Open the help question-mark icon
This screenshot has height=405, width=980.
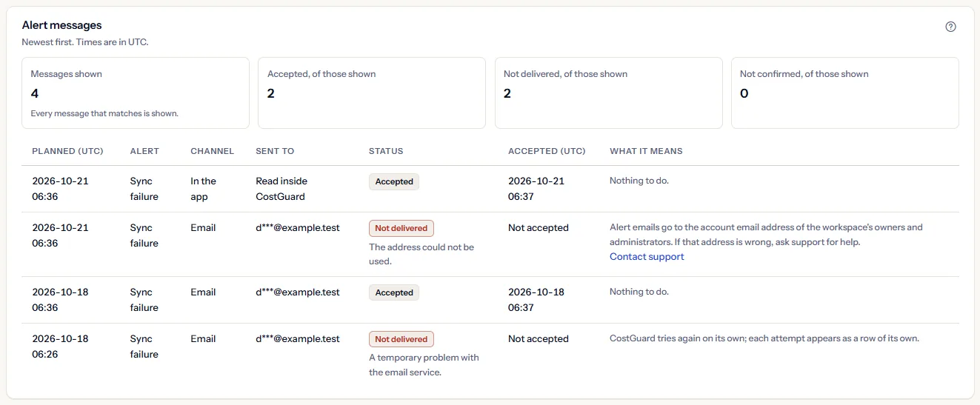951,27
